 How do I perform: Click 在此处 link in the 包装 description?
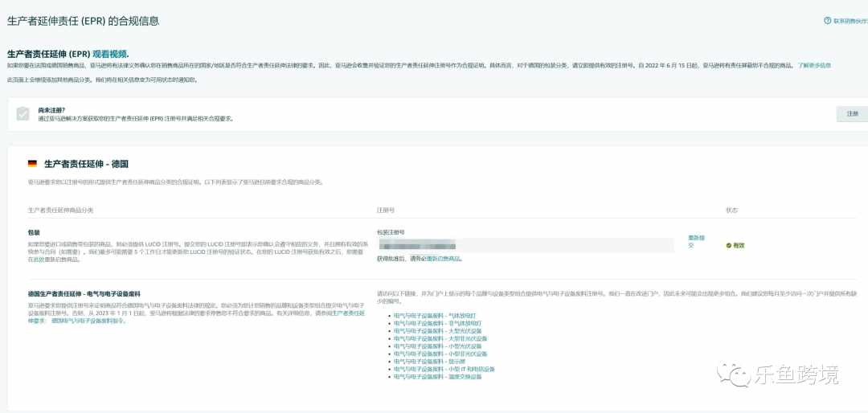[39, 260]
